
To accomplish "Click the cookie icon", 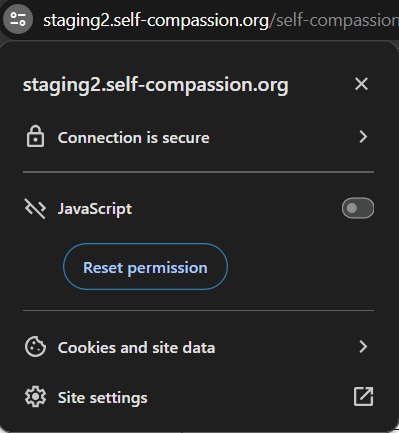I will tap(35, 347).
